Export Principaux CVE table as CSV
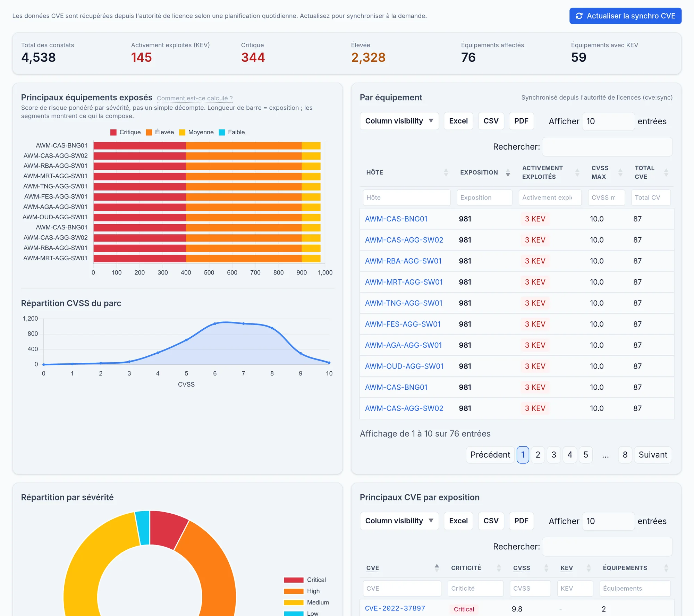The image size is (694, 616). click(491, 521)
